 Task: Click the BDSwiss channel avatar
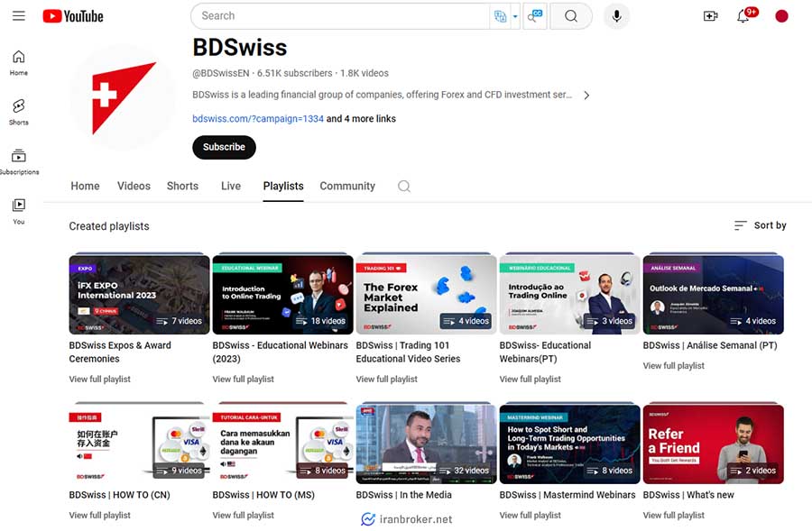pos(122,97)
